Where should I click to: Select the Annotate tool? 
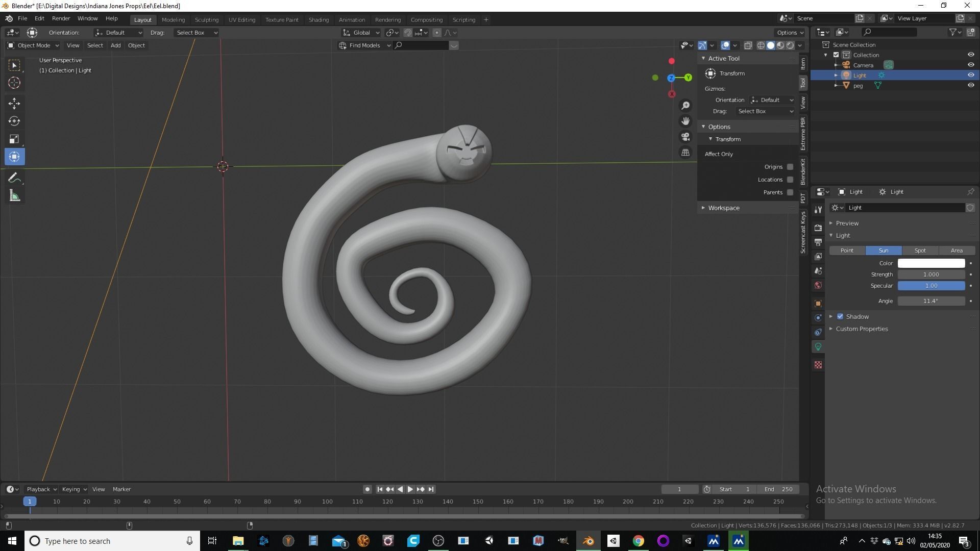[x=14, y=178]
